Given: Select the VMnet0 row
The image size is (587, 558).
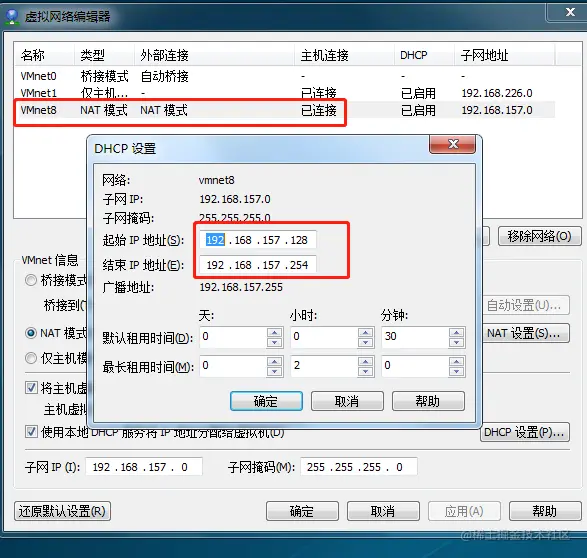Looking at the screenshot, I should (x=285, y=76).
